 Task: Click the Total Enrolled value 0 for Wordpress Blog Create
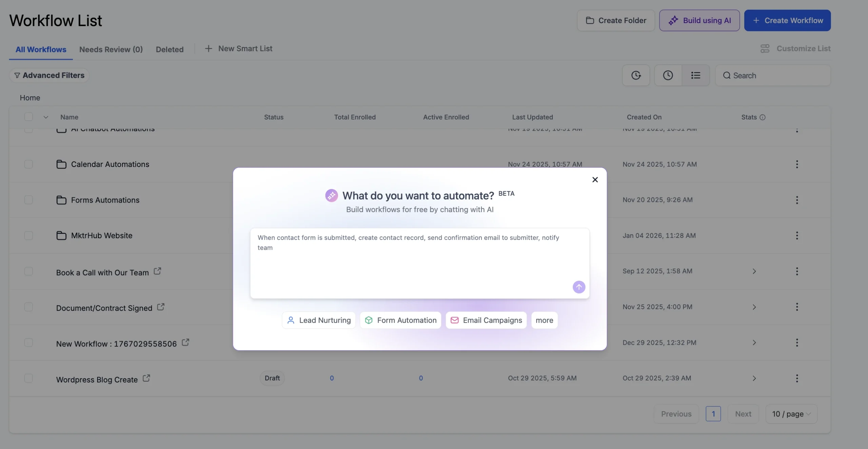coord(332,378)
